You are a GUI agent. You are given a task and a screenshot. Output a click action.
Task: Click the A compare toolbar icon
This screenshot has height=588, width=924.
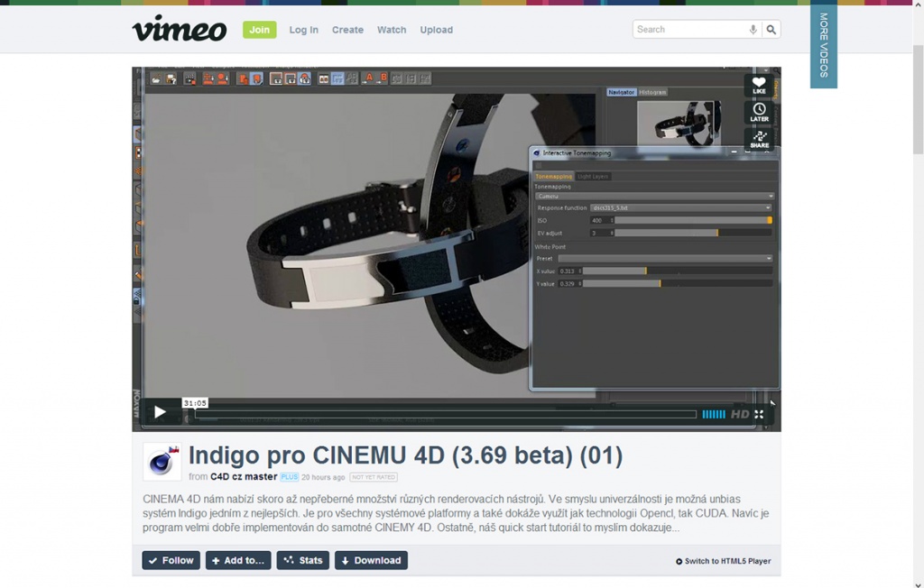click(x=368, y=78)
